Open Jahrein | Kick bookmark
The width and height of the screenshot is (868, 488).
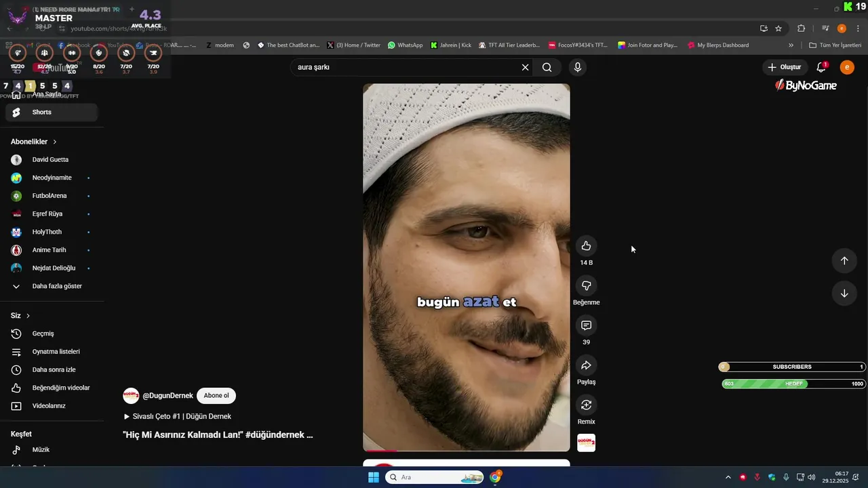click(451, 45)
